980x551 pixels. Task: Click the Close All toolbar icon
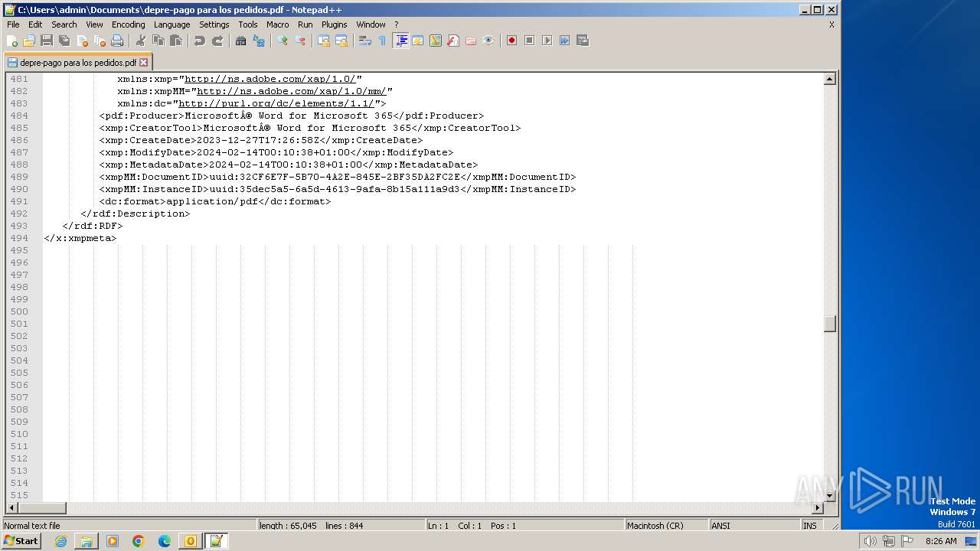[100, 41]
